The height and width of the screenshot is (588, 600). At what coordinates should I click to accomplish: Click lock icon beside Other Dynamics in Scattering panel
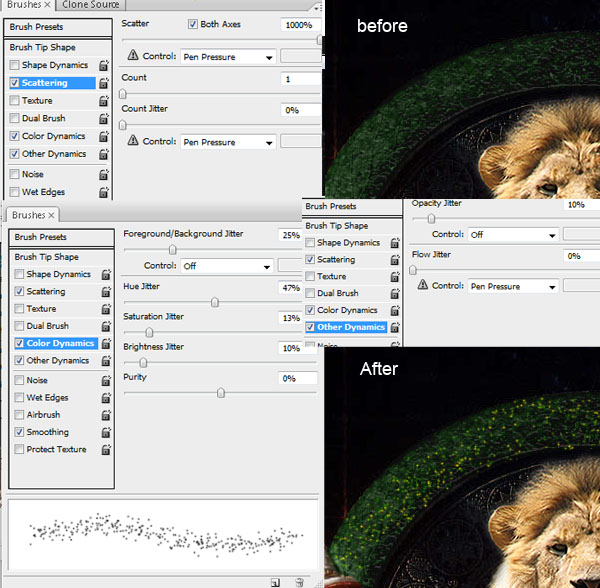104,154
